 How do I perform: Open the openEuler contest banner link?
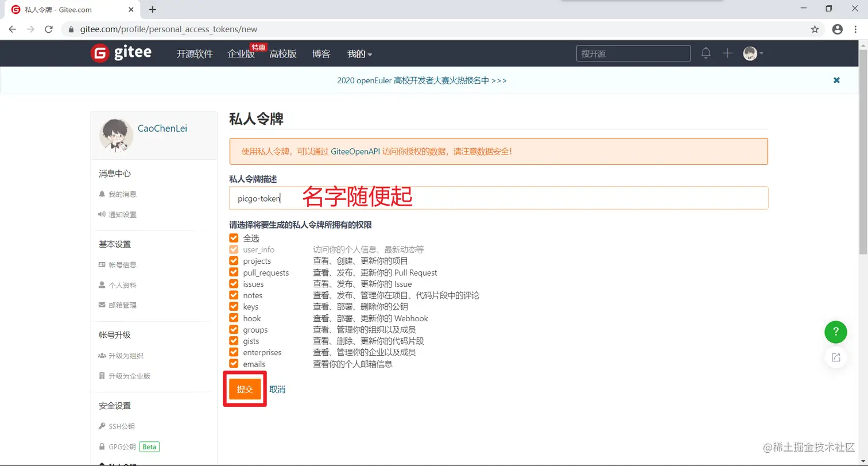point(422,80)
